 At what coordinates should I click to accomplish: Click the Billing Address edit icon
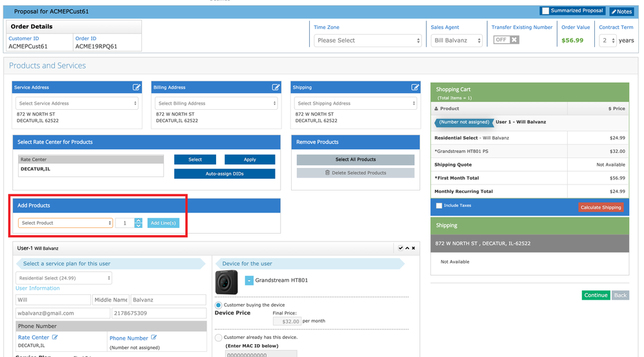coord(276,87)
